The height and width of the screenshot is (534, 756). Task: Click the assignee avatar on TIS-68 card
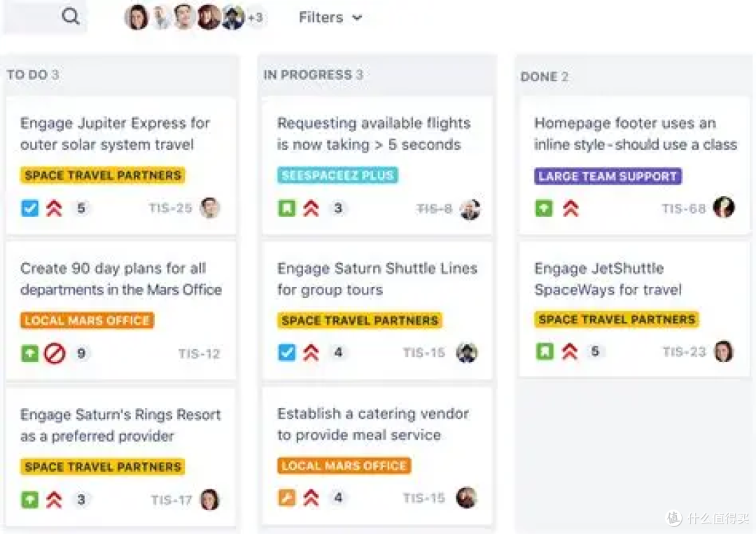[724, 207]
